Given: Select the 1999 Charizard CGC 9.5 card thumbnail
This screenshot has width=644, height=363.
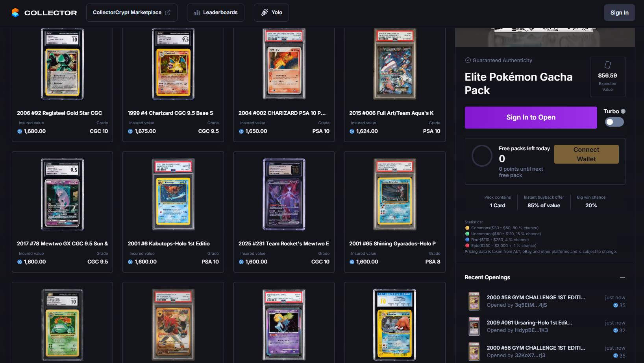Looking at the screenshot, I should point(173,64).
